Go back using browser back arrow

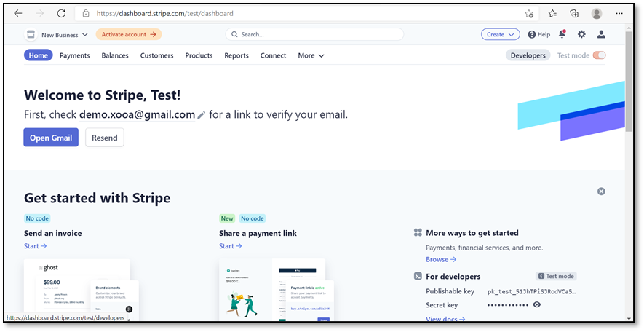[18, 13]
